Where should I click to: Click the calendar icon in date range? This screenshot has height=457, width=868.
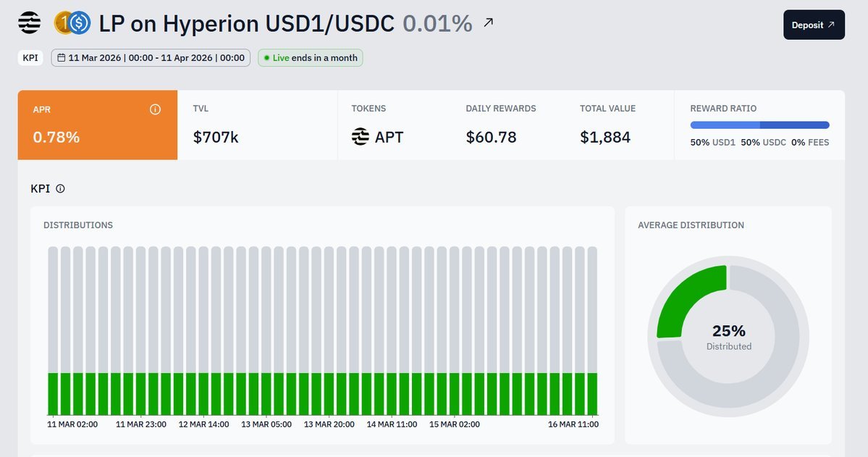pos(62,58)
